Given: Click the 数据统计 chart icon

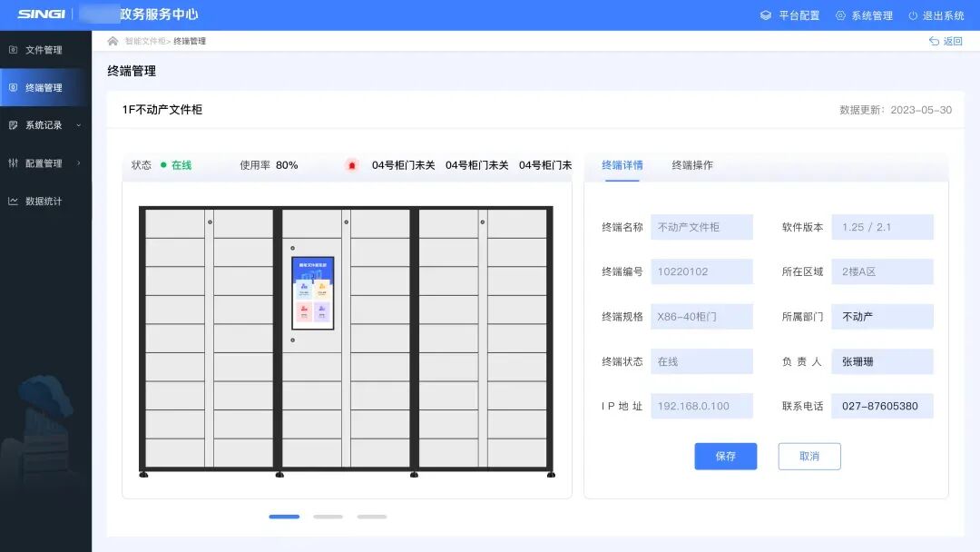Looking at the screenshot, I should (x=13, y=201).
